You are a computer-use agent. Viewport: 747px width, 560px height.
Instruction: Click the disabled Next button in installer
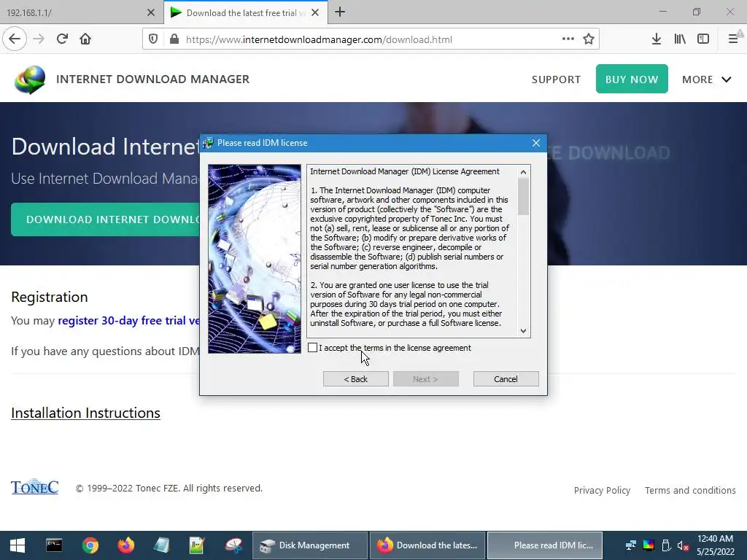pos(425,379)
